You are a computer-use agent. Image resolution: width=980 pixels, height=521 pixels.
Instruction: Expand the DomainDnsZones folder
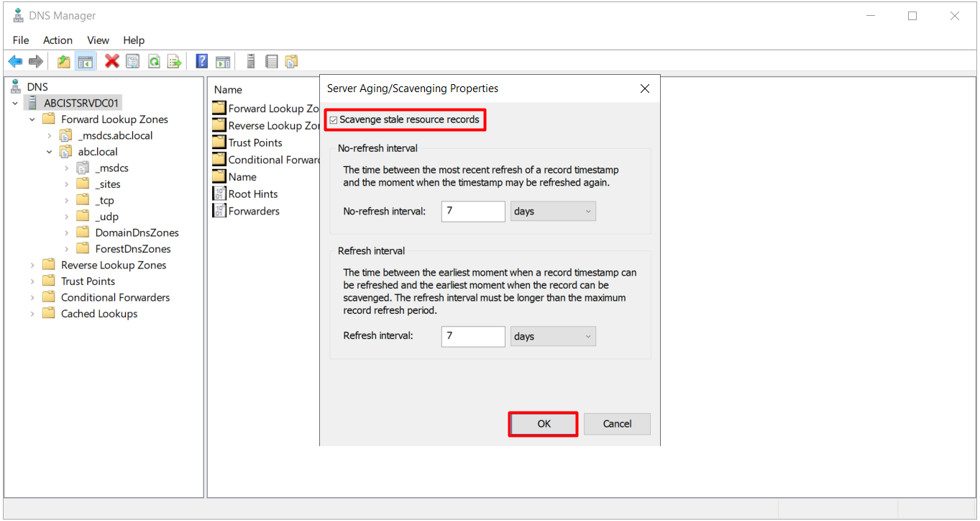pyautogui.click(x=66, y=233)
